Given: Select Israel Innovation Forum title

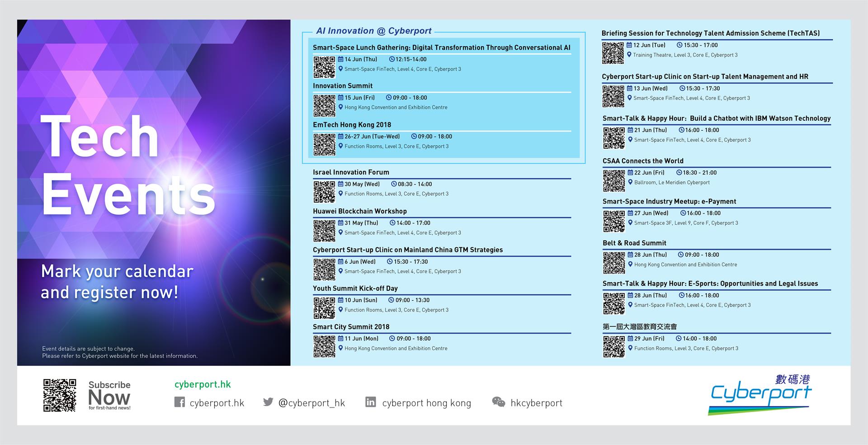Looking at the screenshot, I should [x=351, y=172].
